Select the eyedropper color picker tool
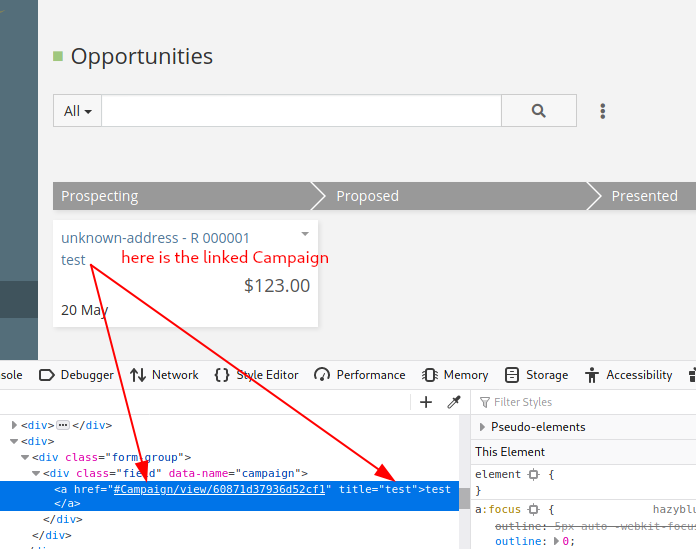 coord(453,402)
